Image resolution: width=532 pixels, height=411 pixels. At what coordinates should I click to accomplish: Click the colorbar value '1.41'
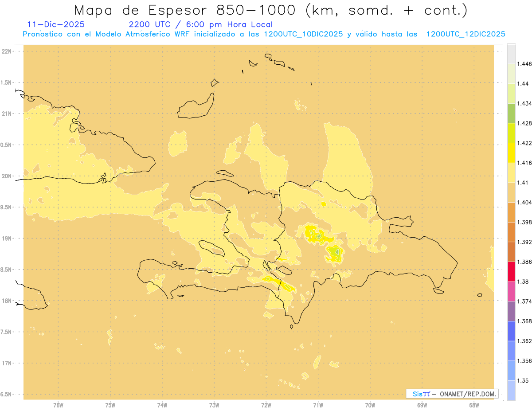point(523,182)
